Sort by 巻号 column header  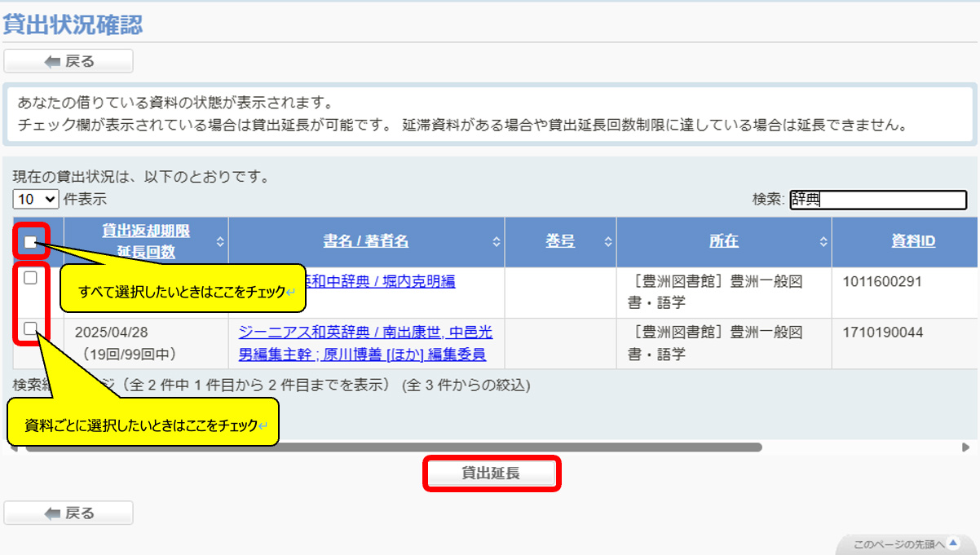[559, 241]
